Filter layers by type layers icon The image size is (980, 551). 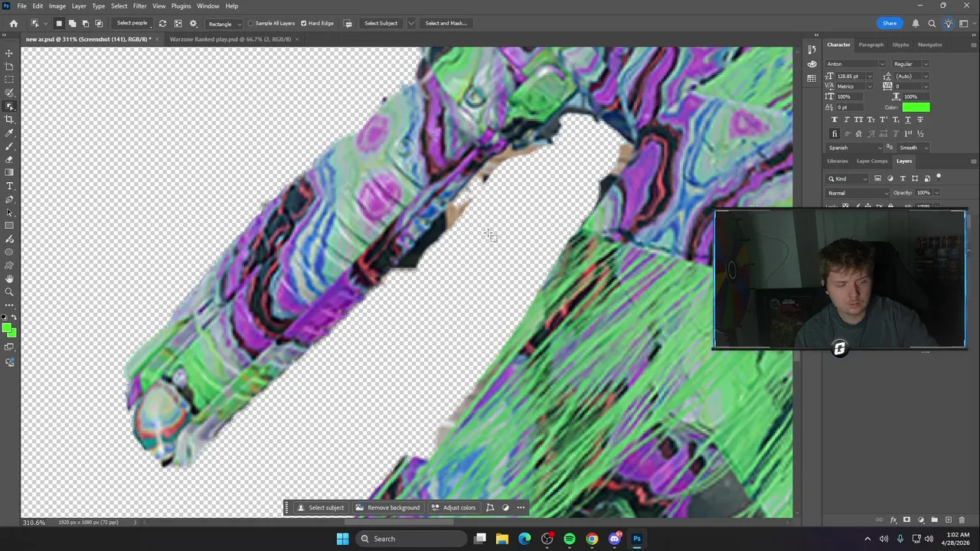903,178
